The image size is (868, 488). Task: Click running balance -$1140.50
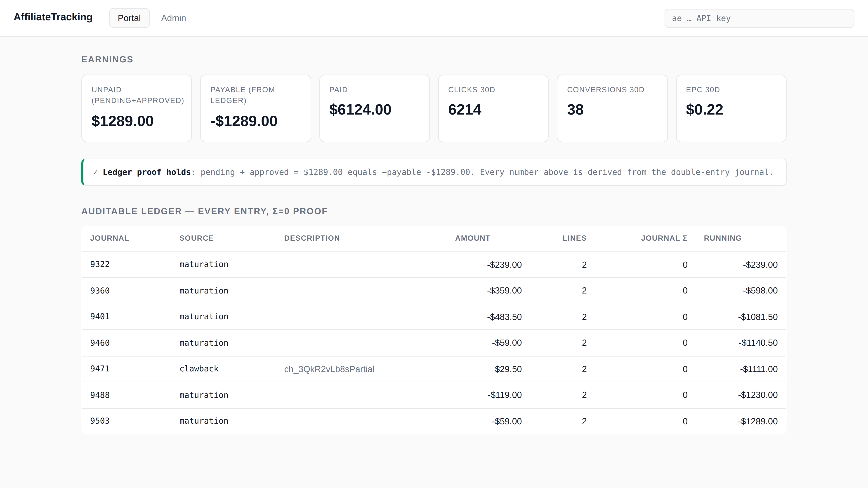(x=758, y=343)
